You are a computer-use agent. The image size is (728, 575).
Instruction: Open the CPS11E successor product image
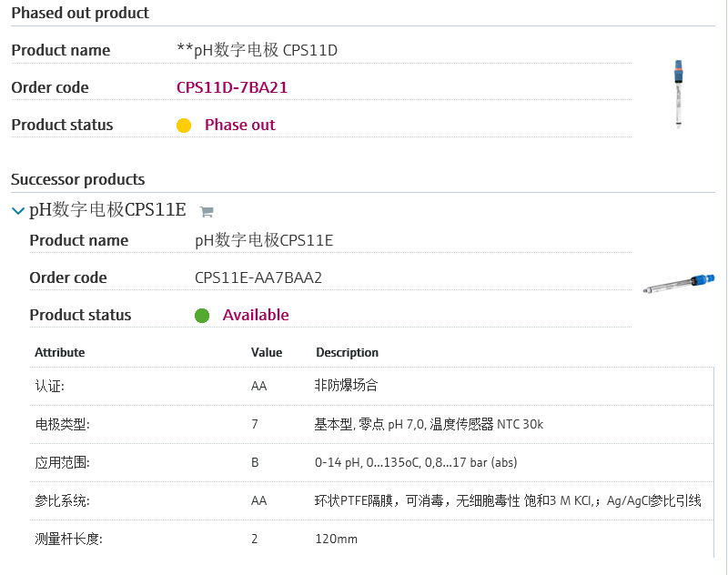678,280
